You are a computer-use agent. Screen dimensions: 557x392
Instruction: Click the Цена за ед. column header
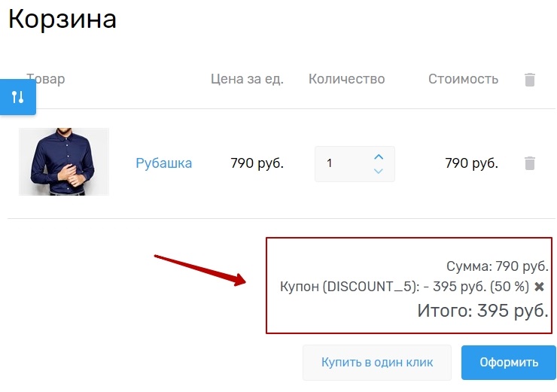click(x=247, y=79)
